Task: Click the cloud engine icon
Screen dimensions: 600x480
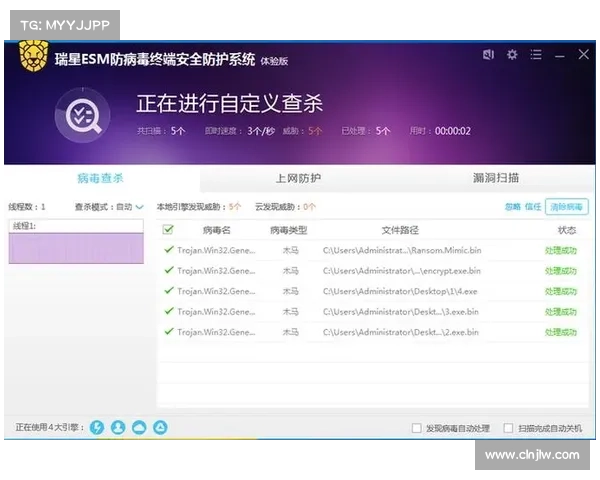Action: point(139,427)
